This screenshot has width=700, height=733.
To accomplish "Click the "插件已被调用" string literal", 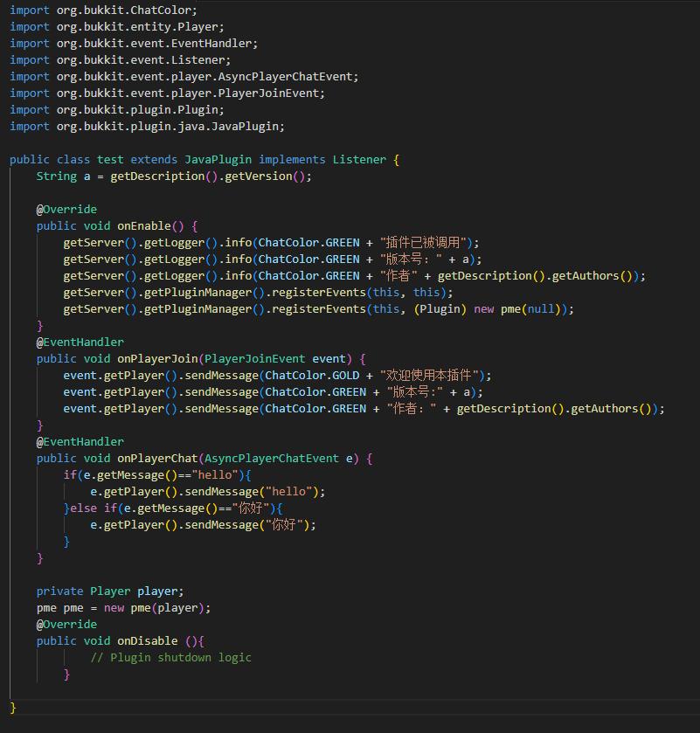I will click(x=426, y=243).
